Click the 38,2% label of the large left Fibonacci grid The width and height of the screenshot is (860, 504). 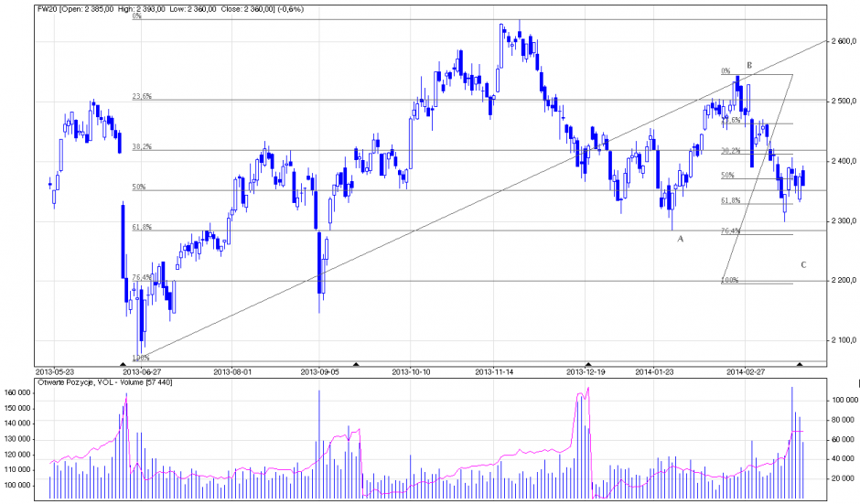142,146
